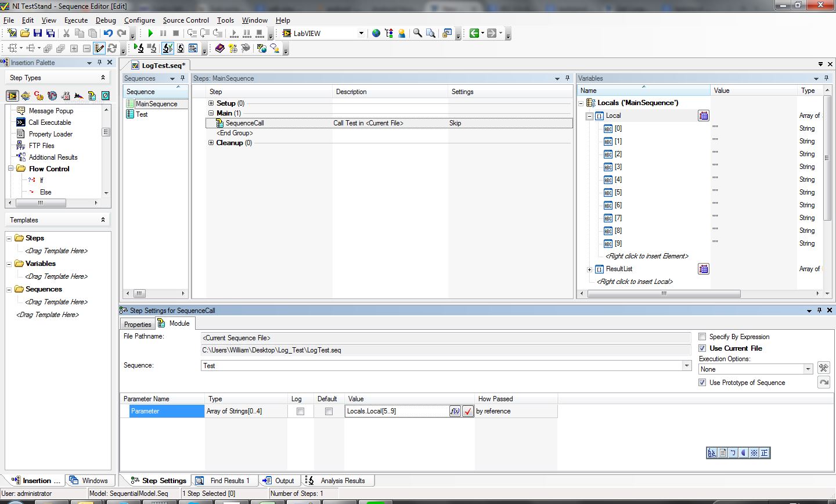This screenshot has width=836, height=504.
Task: Open the Execution Options dropdown
Action: [x=808, y=369]
